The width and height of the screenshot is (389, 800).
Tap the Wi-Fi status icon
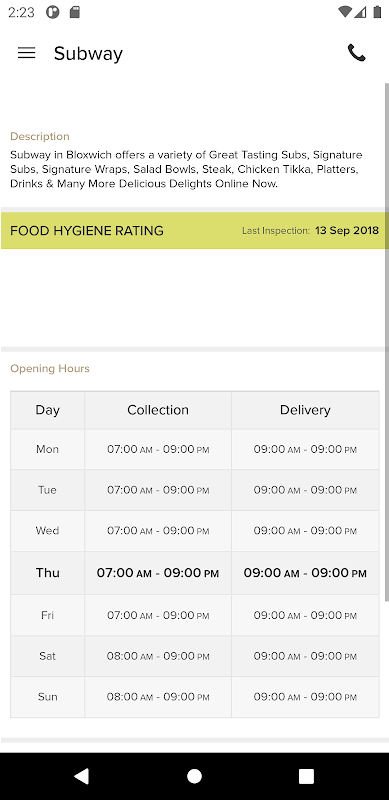tap(345, 12)
